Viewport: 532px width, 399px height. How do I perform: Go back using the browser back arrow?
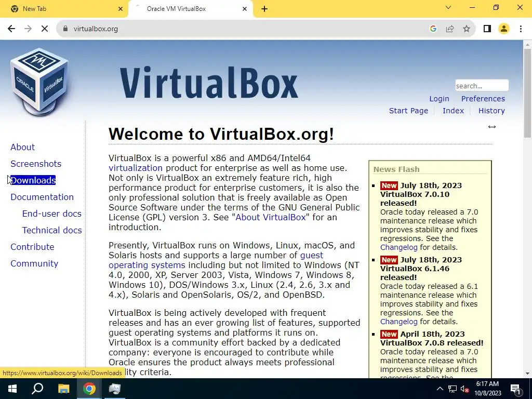[x=11, y=29]
